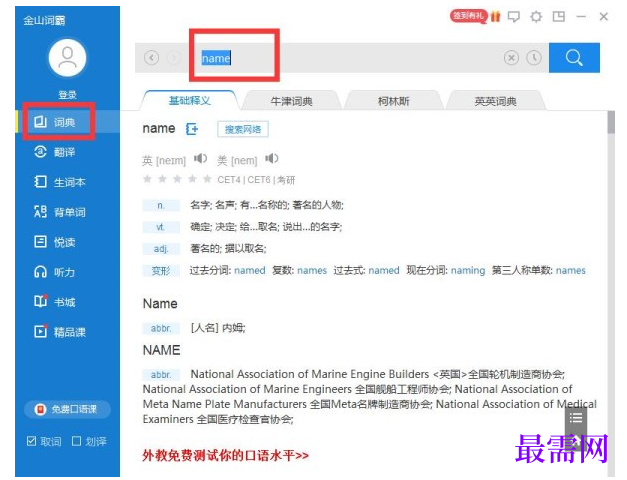Click the red 外教免费测试你的口语水平 link
Viewport: 627px width, 480px height.
226,455
